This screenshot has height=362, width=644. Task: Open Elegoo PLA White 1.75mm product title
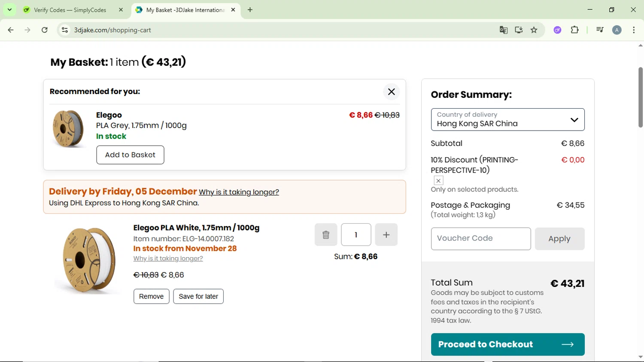tap(196, 228)
